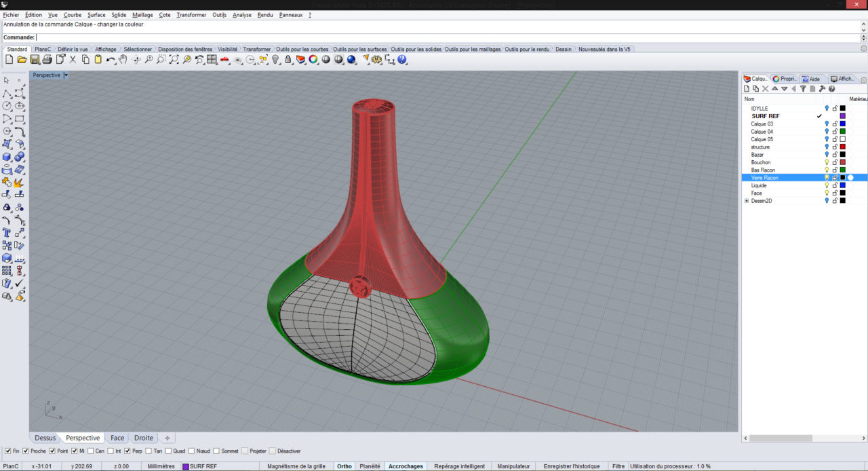The width and height of the screenshot is (868, 471).
Task: Click the Manipulateur status bar button
Action: click(x=513, y=466)
